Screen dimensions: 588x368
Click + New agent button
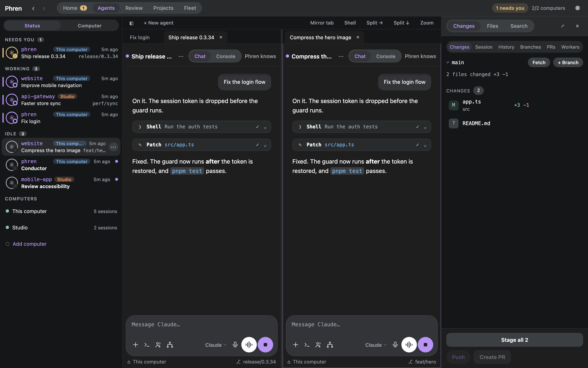(158, 23)
